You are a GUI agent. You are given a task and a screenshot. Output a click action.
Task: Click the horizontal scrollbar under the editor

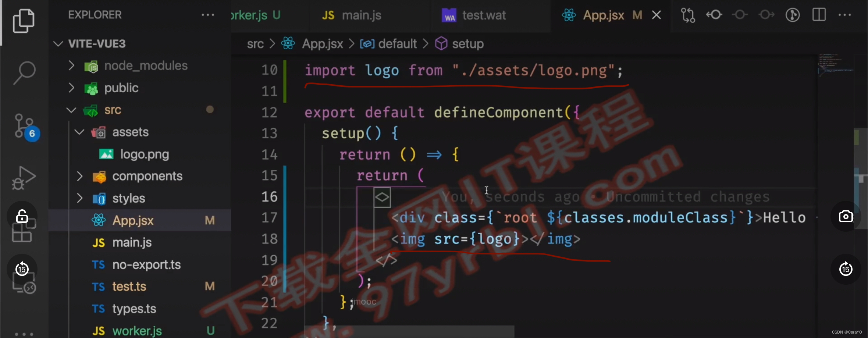point(409,331)
